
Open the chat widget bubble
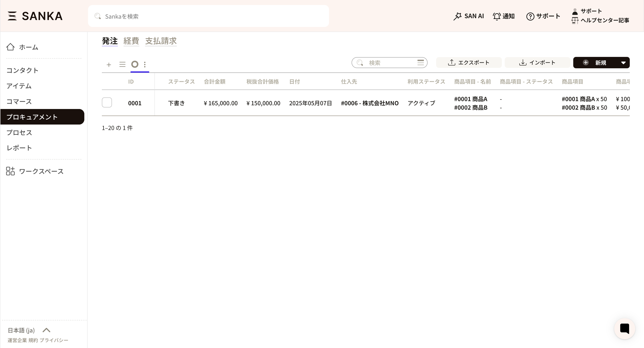pos(624,329)
